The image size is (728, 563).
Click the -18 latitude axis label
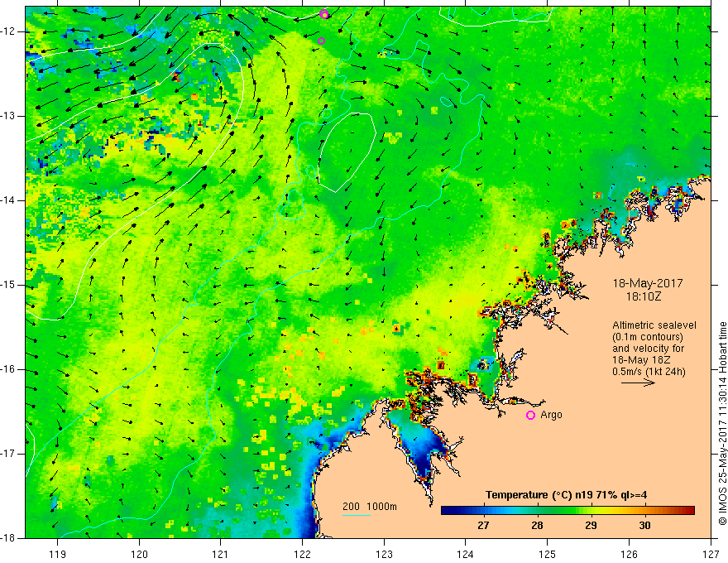[9, 538]
